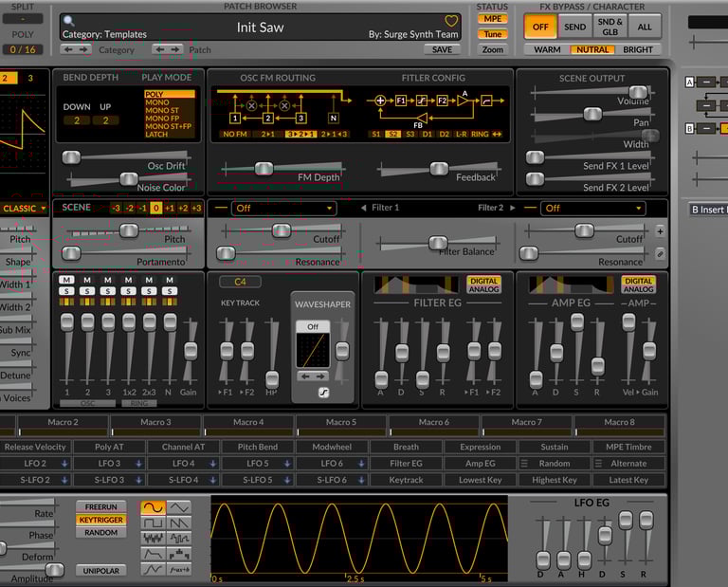Click the FM Depth slider handle
The image size is (728, 587).
click(x=263, y=169)
